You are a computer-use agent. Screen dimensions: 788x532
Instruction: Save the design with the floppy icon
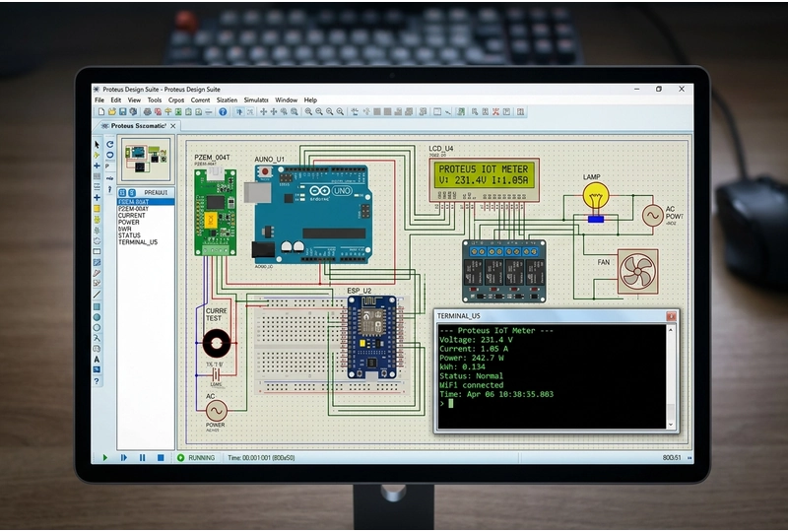(x=122, y=111)
